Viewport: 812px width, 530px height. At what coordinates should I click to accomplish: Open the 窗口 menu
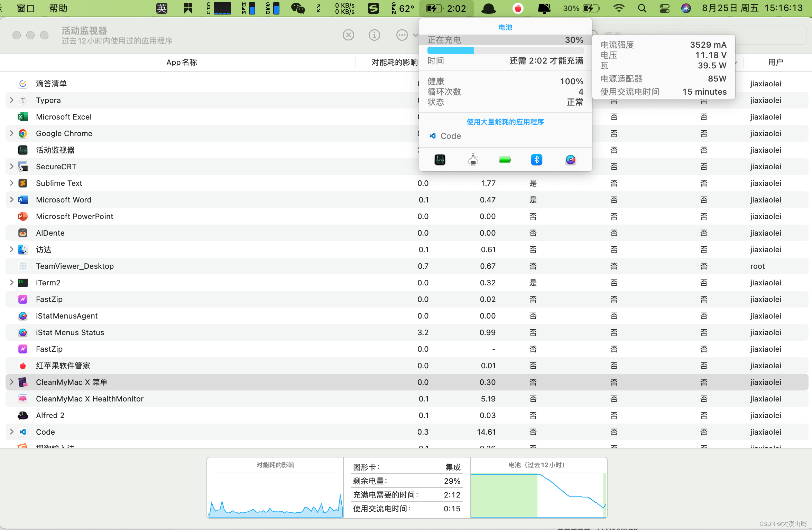tap(26, 8)
